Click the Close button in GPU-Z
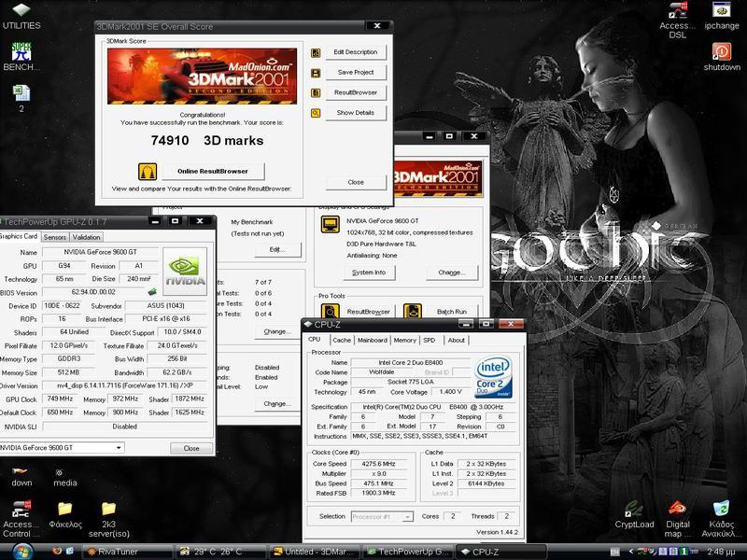This screenshot has height=560, width=747. tap(191, 448)
